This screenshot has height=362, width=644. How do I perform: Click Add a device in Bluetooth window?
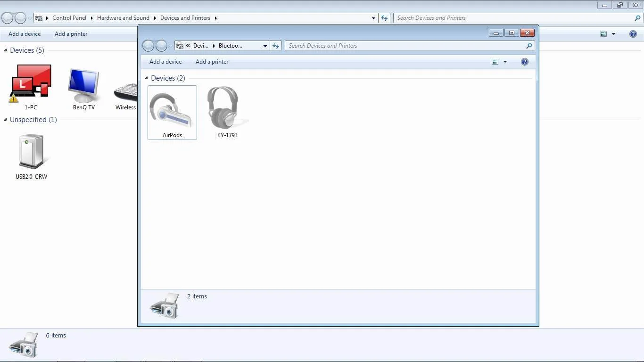tap(165, 62)
